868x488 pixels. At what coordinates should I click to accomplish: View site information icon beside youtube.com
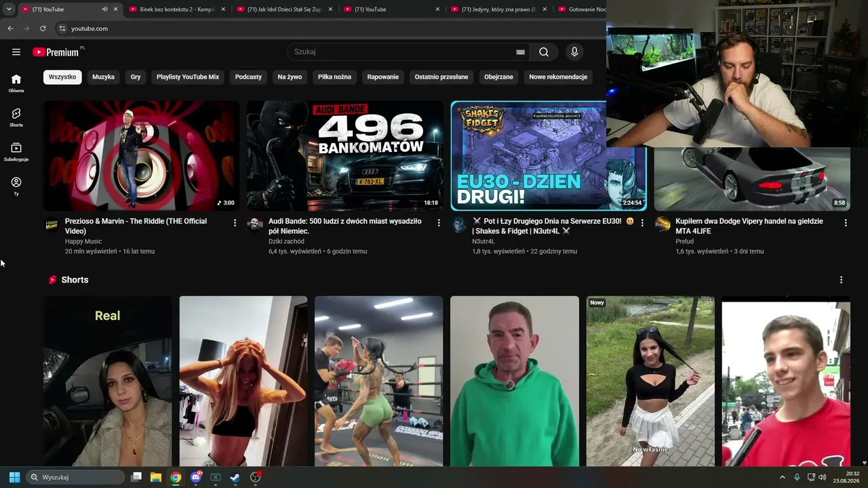[62, 28]
